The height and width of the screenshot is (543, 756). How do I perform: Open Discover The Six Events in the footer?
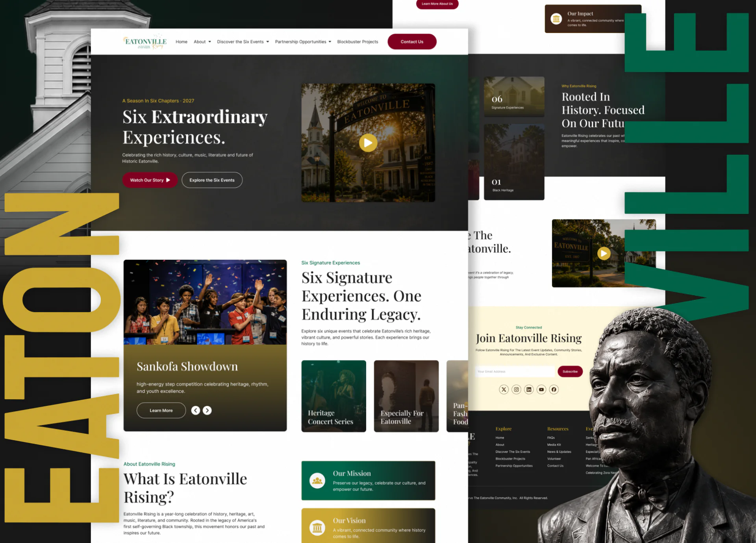pyautogui.click(x=513, y=452)
